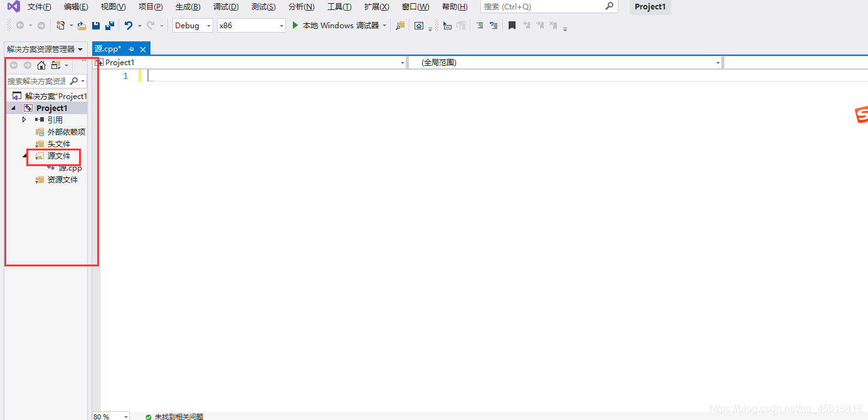Close the 源.cpp editor tab
868x420 pixels.
(143, 49)
